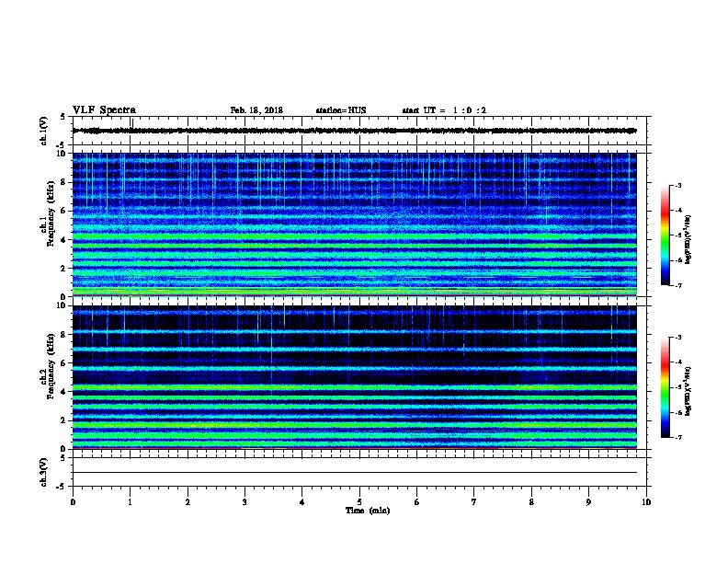Click time axis tick label "4"

[x=302, y=502]
